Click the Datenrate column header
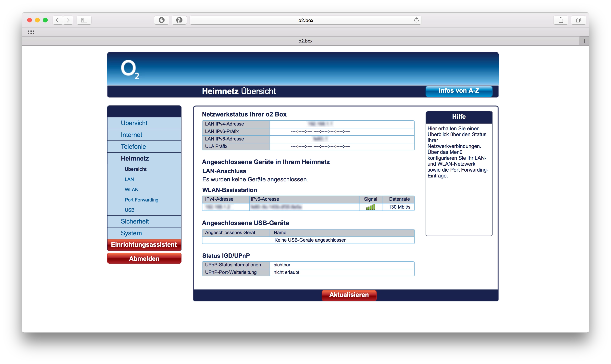Screen dimensions: 611x364 pyautogui.click(x=399, y=199)
